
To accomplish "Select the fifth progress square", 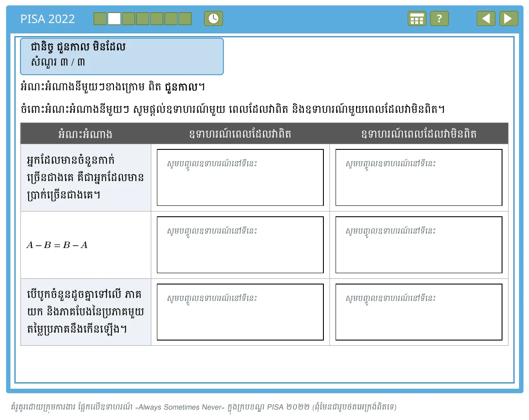I will click(x=156, y=19).
